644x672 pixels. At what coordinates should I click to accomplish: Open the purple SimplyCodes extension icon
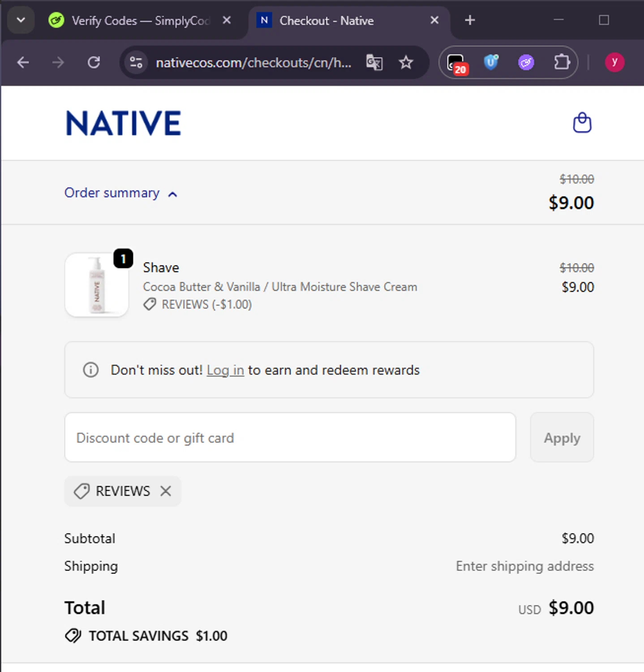click(526, 62)
